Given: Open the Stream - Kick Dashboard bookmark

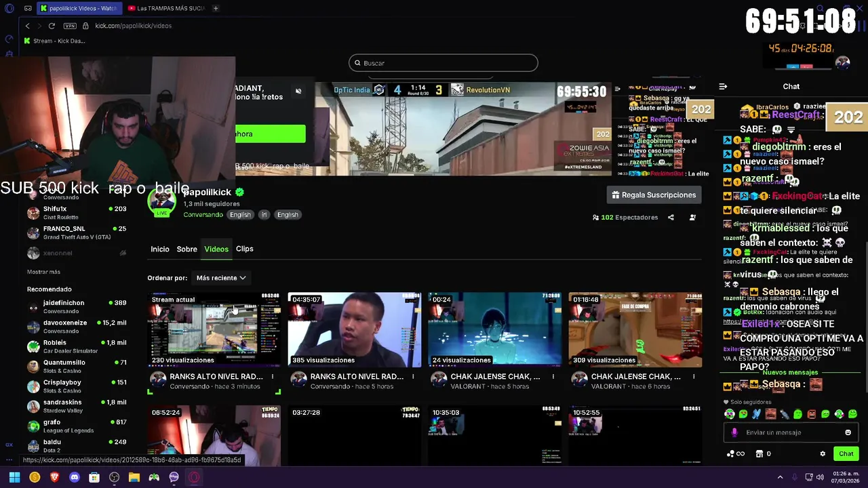Looking at the screenshot, I should pos(54,41).
